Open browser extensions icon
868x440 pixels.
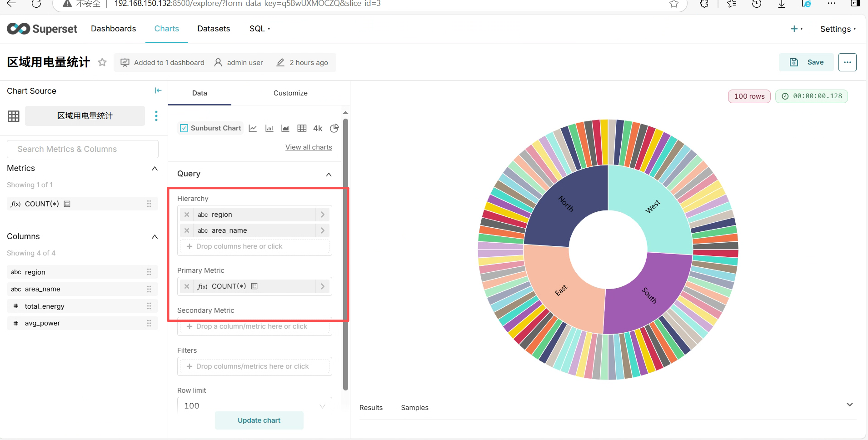[x=704, y=4]
